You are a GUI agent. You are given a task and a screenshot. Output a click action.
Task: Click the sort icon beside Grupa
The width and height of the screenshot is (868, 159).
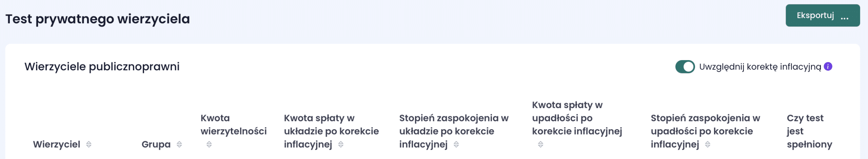(179, 144)
